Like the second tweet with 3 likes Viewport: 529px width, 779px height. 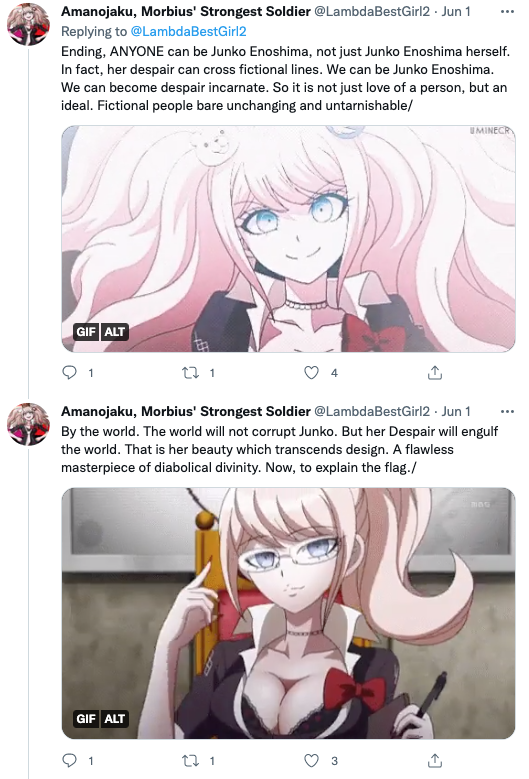coord(311,761)
